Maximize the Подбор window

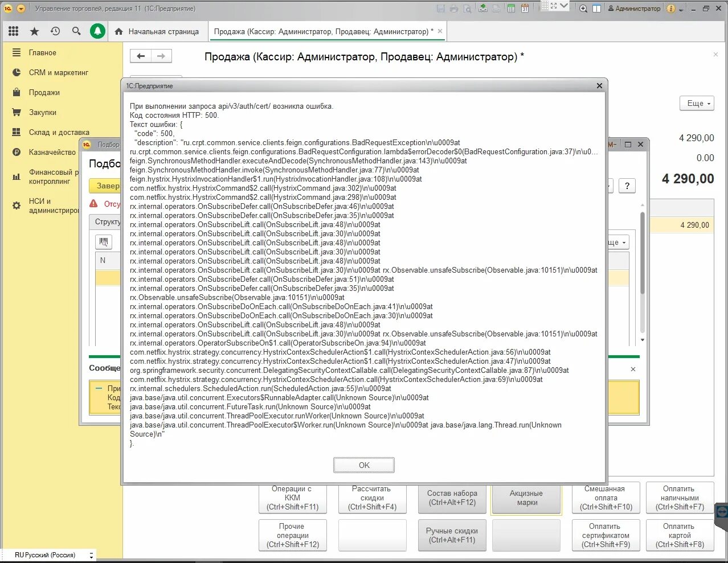point(628,145)
